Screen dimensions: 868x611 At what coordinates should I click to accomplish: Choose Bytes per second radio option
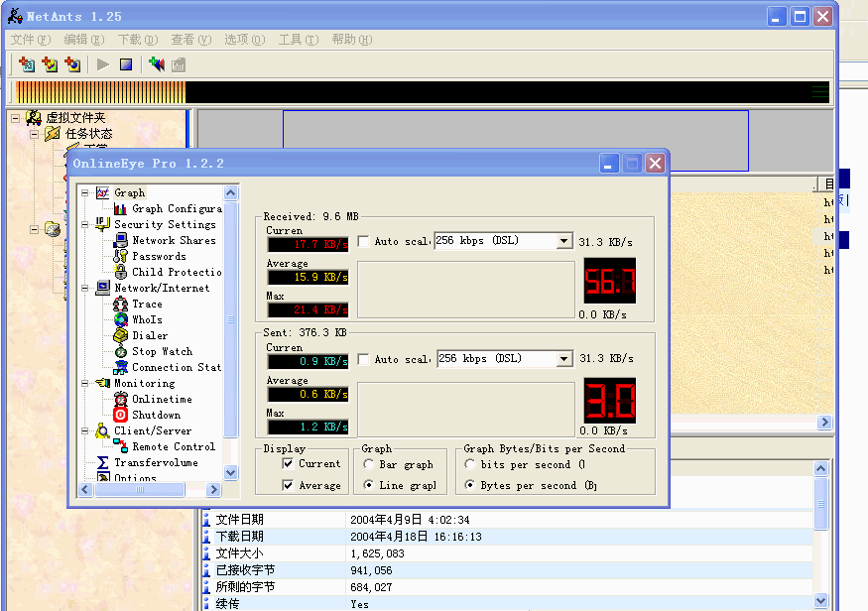point(470,485)
